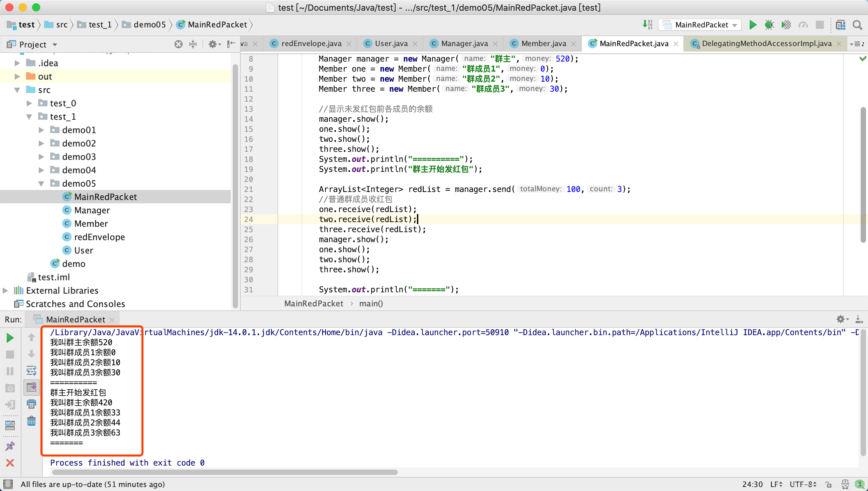Image resolution: width=868 pixels, height=491 pixels.
Task: Pause output in Run panel
Action: pos(10,371)
